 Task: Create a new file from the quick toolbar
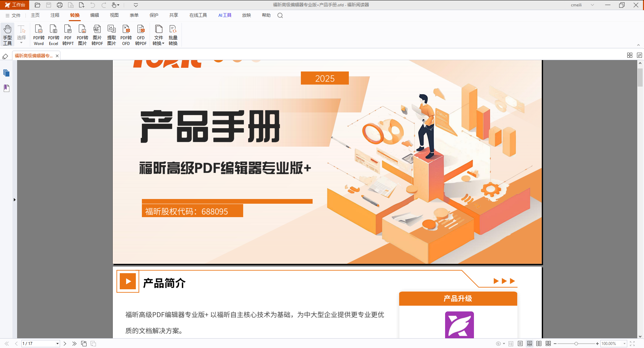click(x=82, y=5)
